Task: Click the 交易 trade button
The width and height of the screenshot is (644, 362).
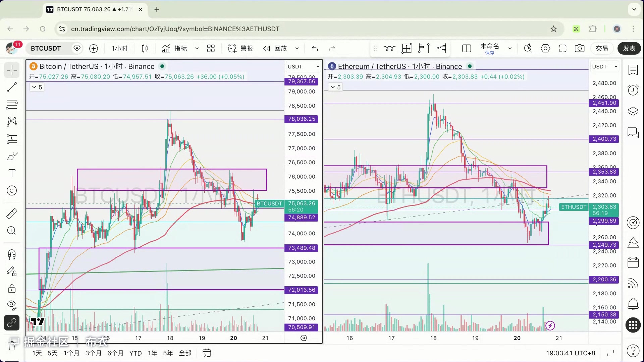Action: (602, 48)
